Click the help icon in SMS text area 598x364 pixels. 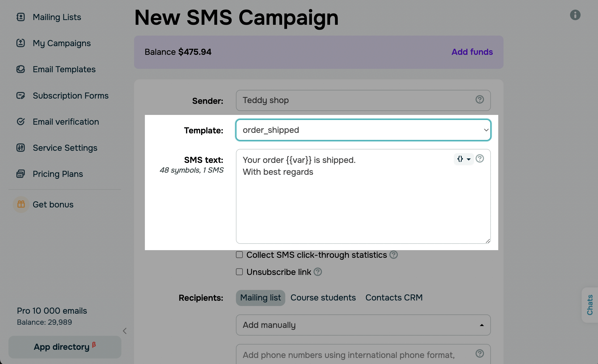coord(480,159)
